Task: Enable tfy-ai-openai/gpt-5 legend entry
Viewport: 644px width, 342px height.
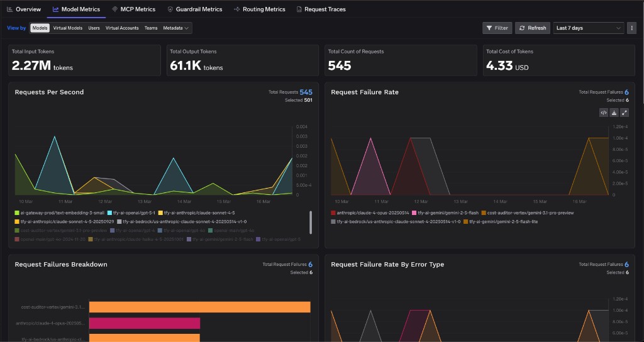Action: (x=278, y=239)
